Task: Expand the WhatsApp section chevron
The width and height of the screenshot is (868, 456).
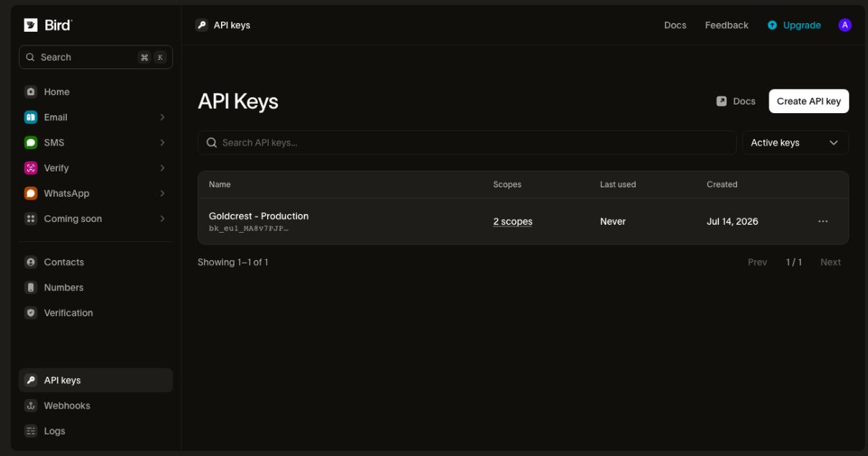Action: 163,193
